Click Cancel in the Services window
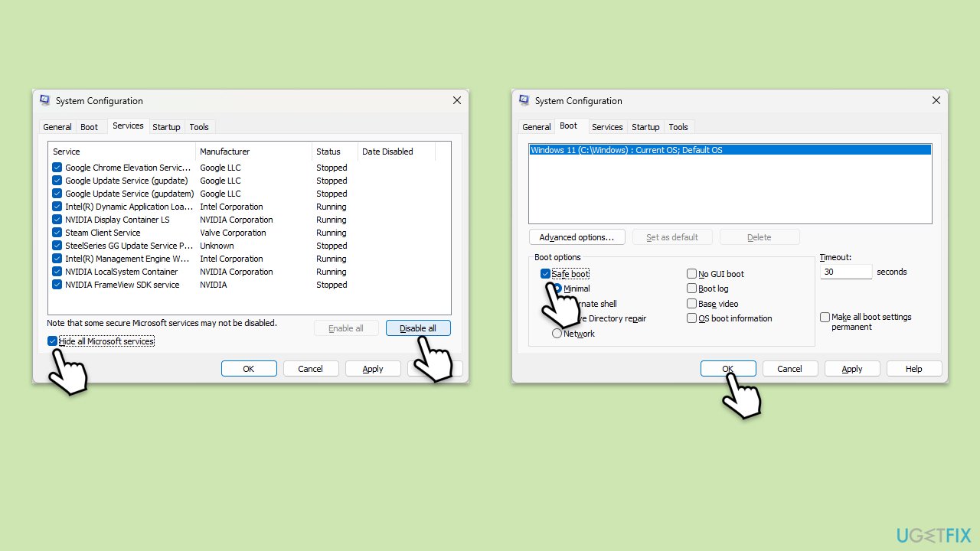 311,369
